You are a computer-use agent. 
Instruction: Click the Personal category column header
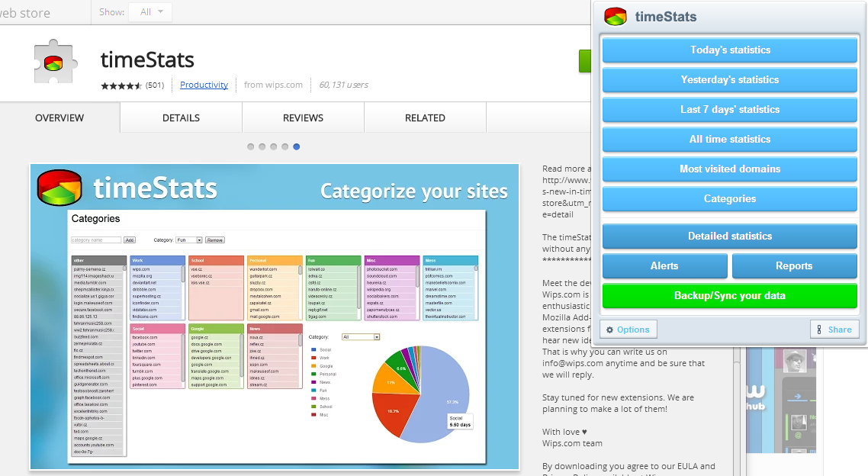pyautogui.click(x=275, y=260)
